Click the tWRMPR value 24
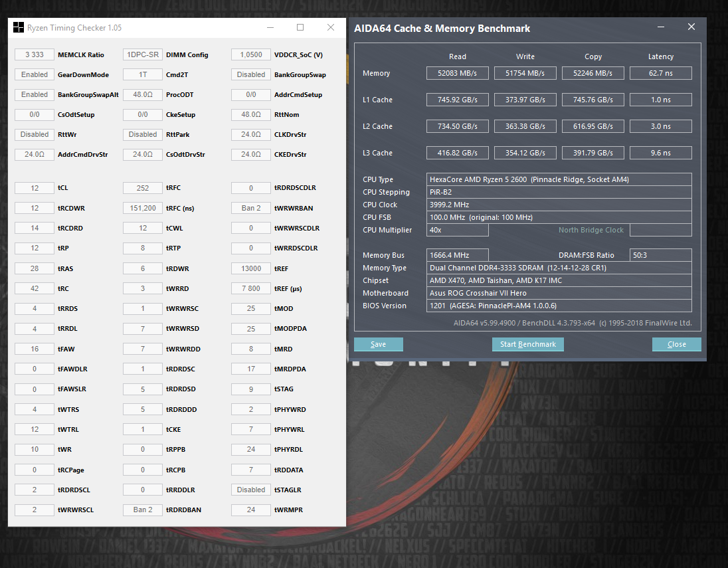 tap(250, 510)
